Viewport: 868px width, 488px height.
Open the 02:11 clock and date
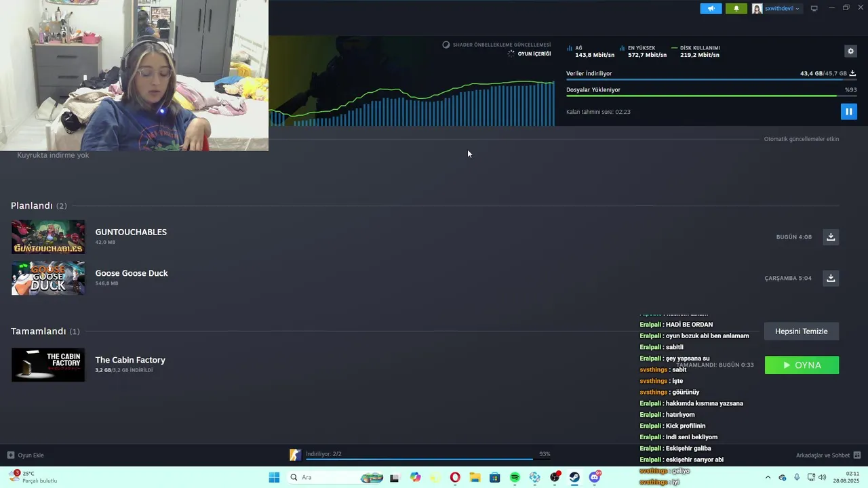(x=845, y=477)
